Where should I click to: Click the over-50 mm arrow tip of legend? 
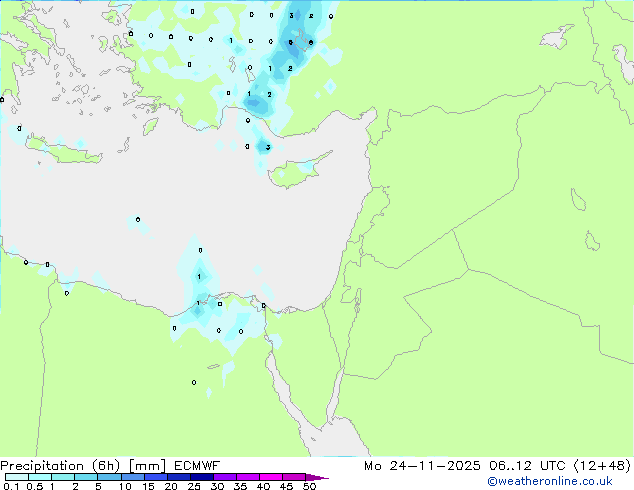click(317, 477)
